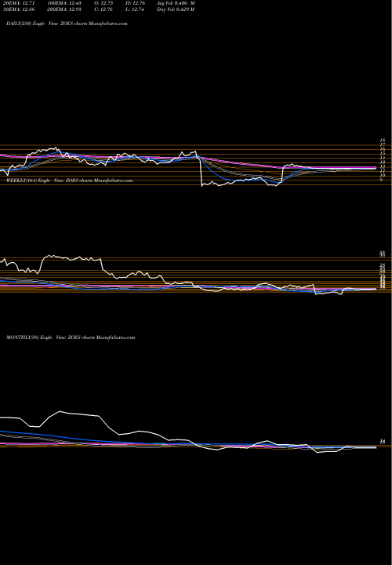Click the Day Vol: 0.429 M label

click(176, 9)
